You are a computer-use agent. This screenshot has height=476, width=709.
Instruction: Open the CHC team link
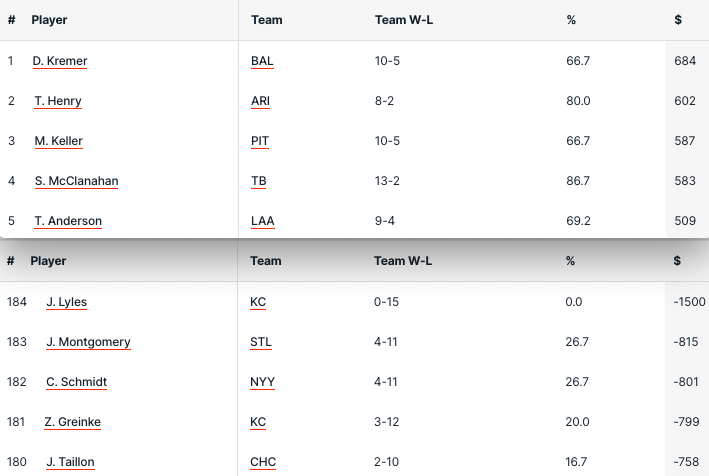point(263,462)
